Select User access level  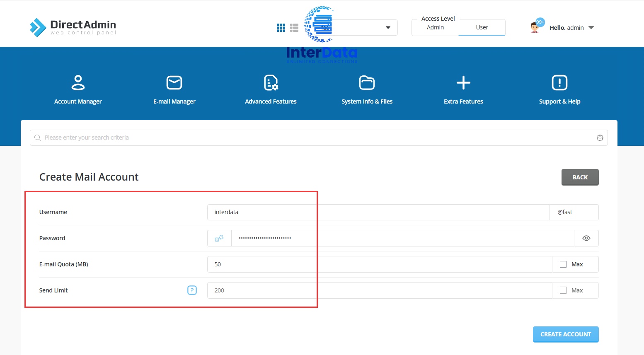pyautogui.click(x=482, y=27)
